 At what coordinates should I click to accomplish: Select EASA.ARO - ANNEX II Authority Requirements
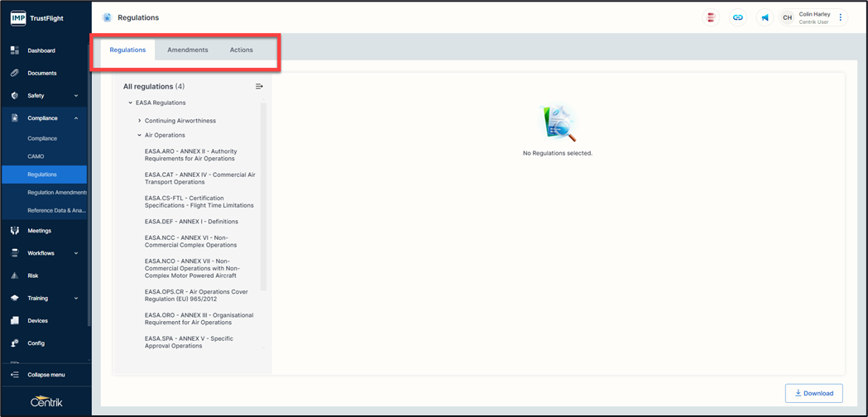pos(191,155)
